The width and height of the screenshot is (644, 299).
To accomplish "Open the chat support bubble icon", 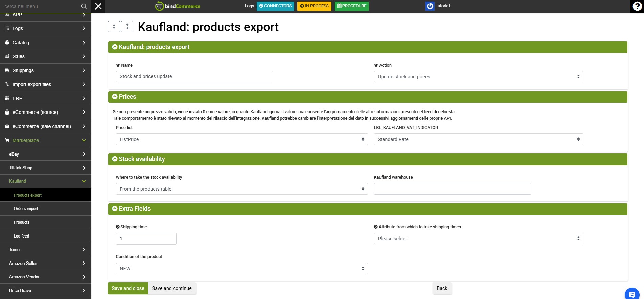I will pyautogui.click(x=632, y=294).
